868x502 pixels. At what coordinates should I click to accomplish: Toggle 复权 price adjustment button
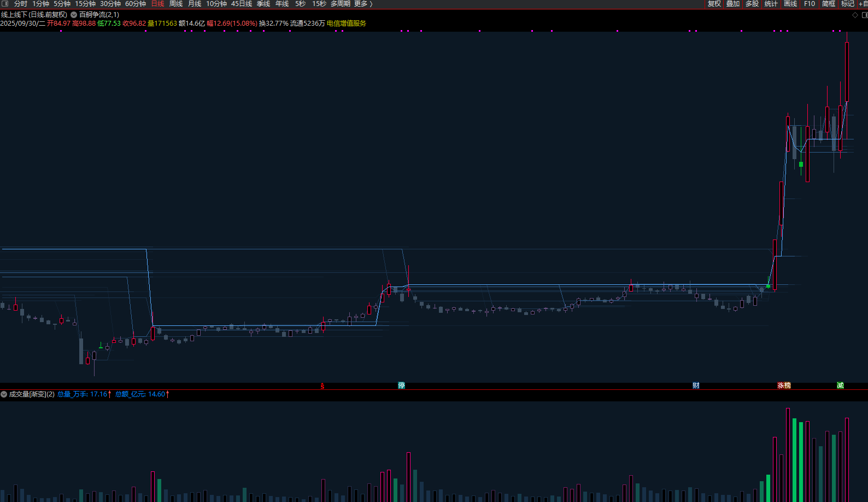(714, 4)
